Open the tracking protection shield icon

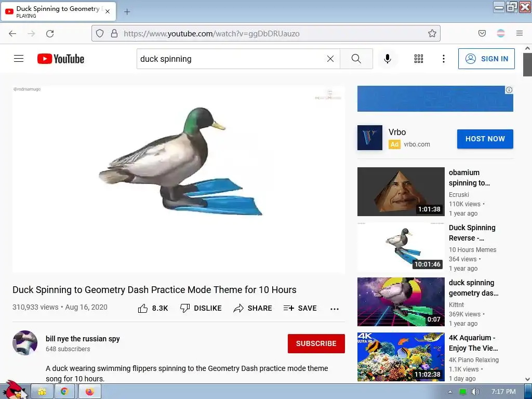99,33
